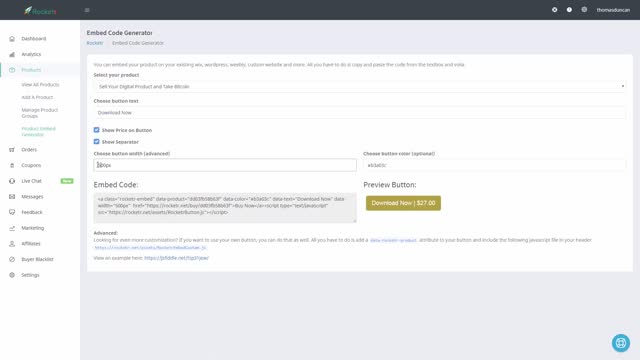
Task: Open Product Embed Generator
Action: (x=38, y=131)
